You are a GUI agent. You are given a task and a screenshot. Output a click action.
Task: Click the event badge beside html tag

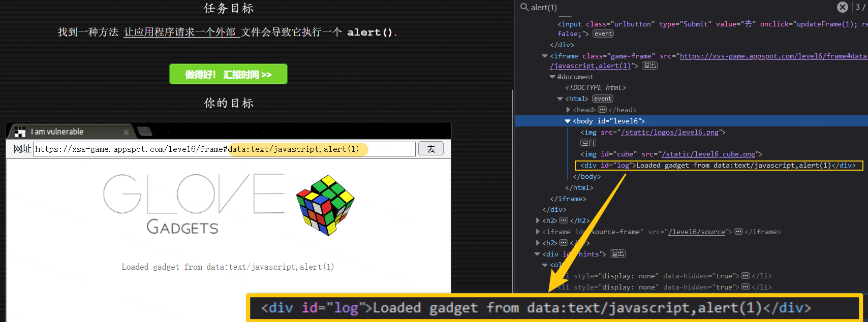click(x=603, y=99)
